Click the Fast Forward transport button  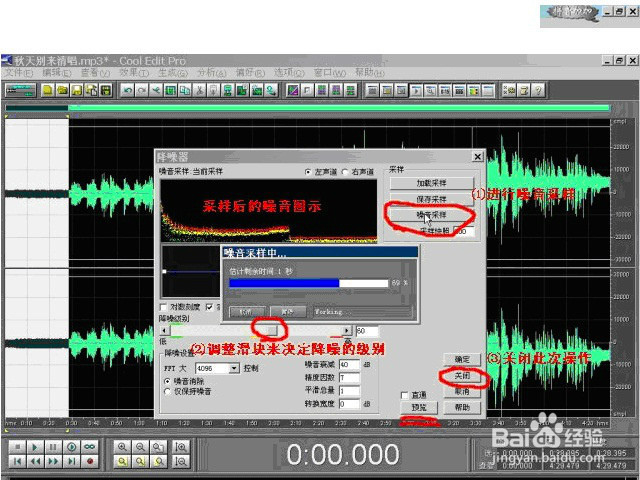[x=53, y=462]
